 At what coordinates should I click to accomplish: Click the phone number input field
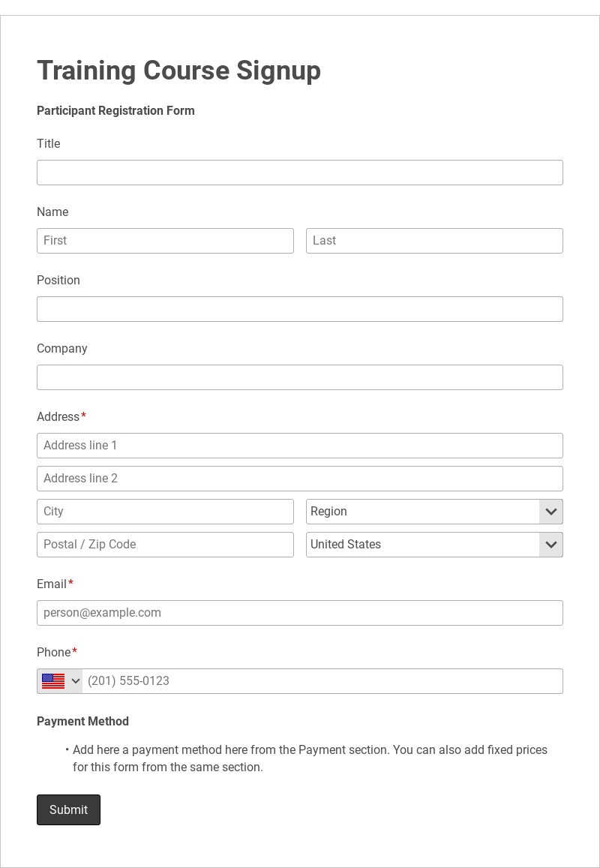[322, 681]
